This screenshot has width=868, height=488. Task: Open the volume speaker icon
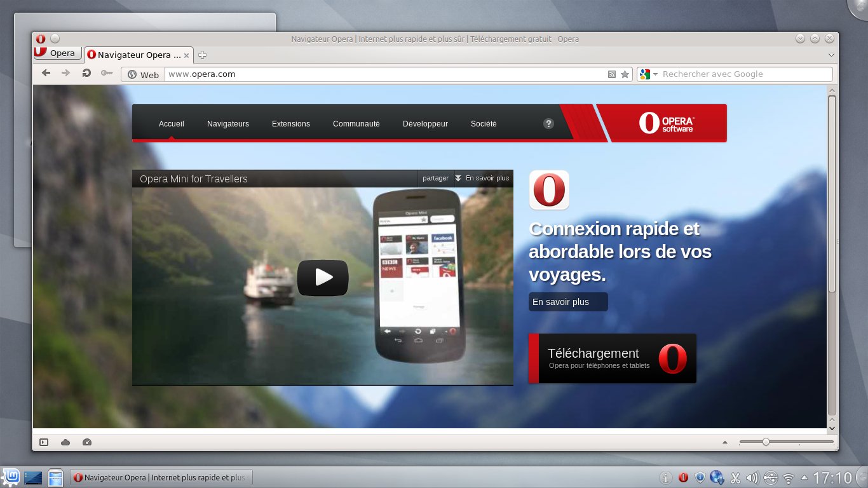[752, 478]
